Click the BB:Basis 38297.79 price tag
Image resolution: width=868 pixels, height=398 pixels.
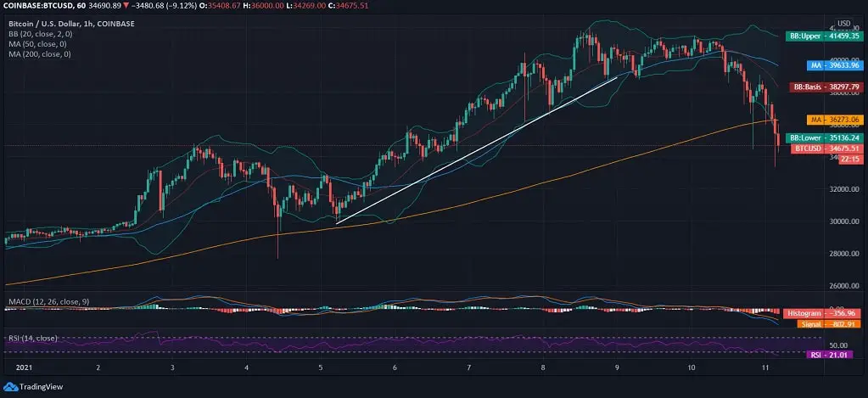point(821,87)
